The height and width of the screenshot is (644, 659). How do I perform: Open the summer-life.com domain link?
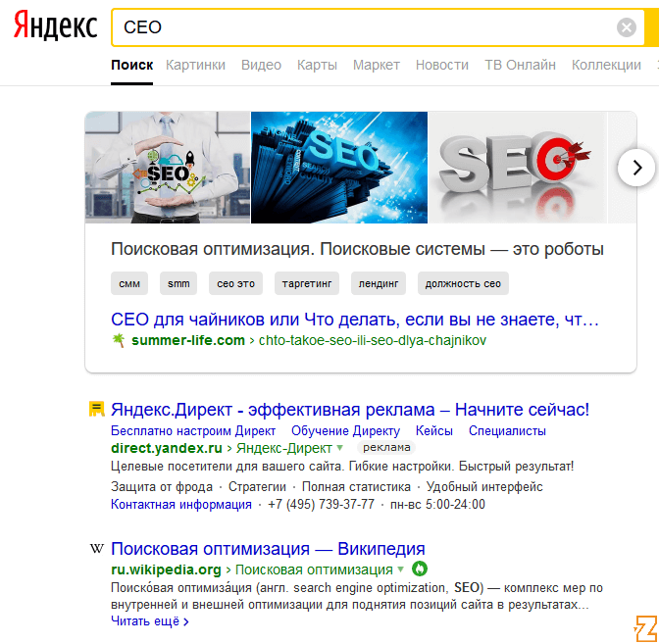coord(188,340)
